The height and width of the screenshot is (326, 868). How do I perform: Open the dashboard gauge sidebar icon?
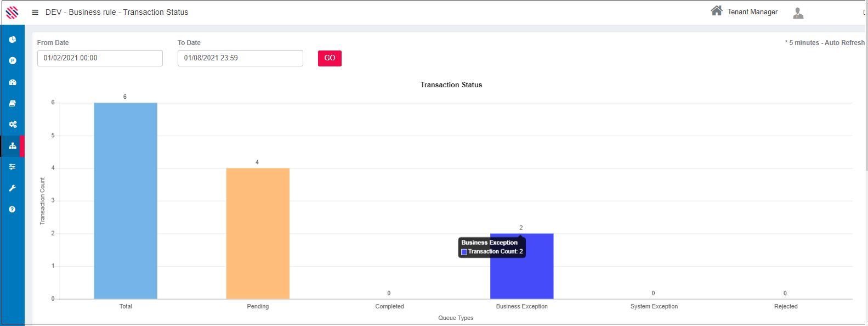tap(12, 82)
